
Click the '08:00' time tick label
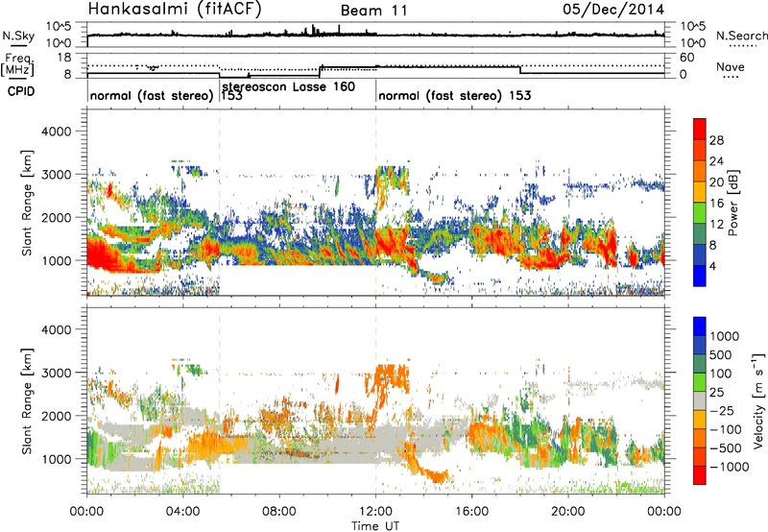279,512
